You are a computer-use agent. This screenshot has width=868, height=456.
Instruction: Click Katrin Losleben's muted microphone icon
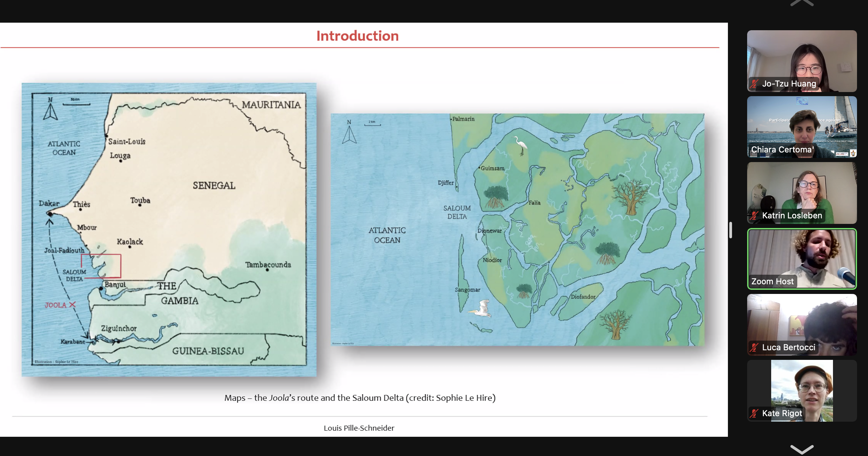coord(754,216)
